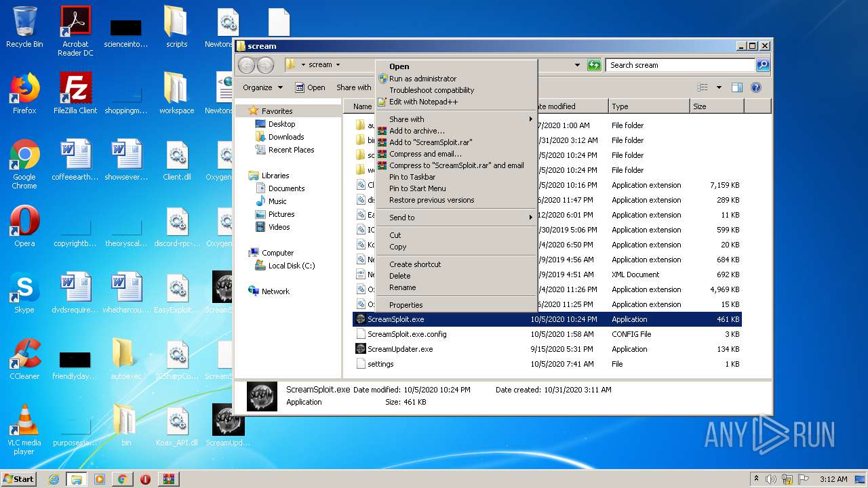
Task: Open the workspace folder on desktop
Action: pos(177,94)
